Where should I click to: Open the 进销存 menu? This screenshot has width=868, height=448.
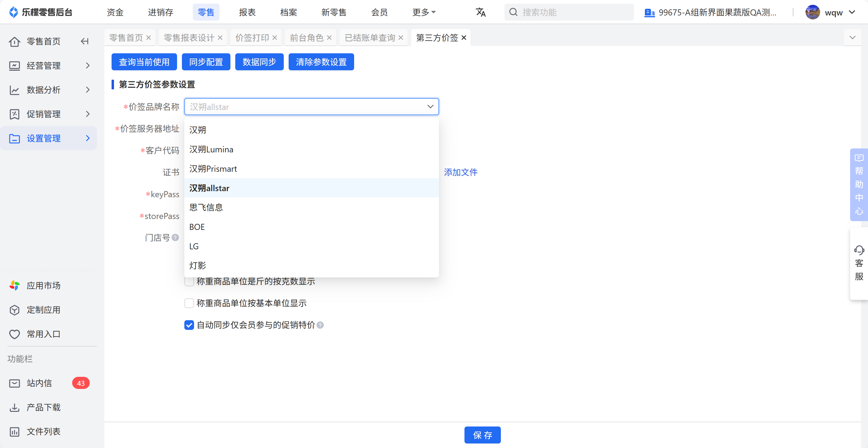pos(160,12)
